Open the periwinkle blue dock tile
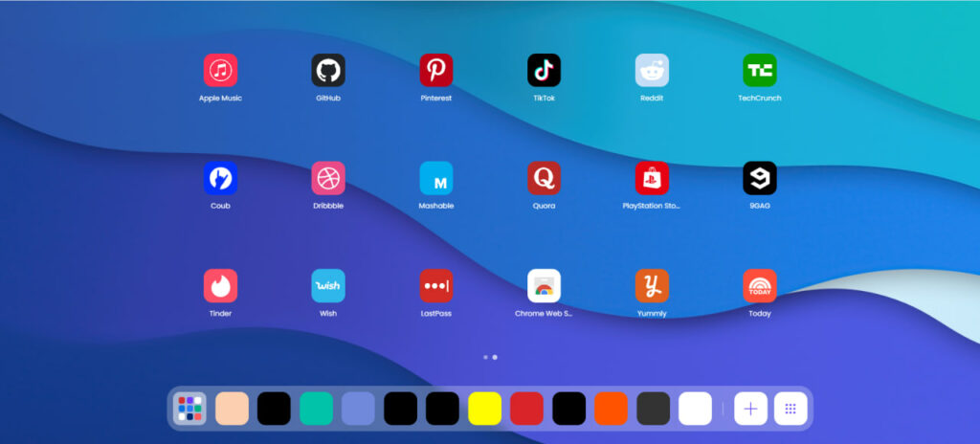Image resolution: width=980 pixels, height=444 pixels. [358, 409]
